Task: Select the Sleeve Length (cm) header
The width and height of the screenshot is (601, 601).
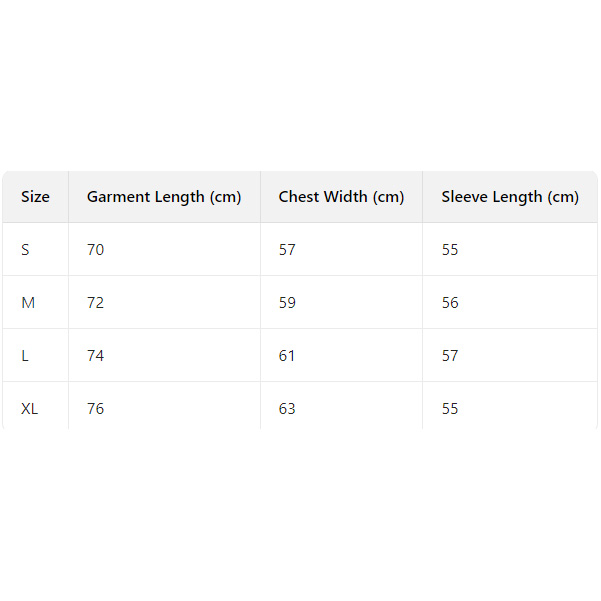Action: (x=510, y=197)
